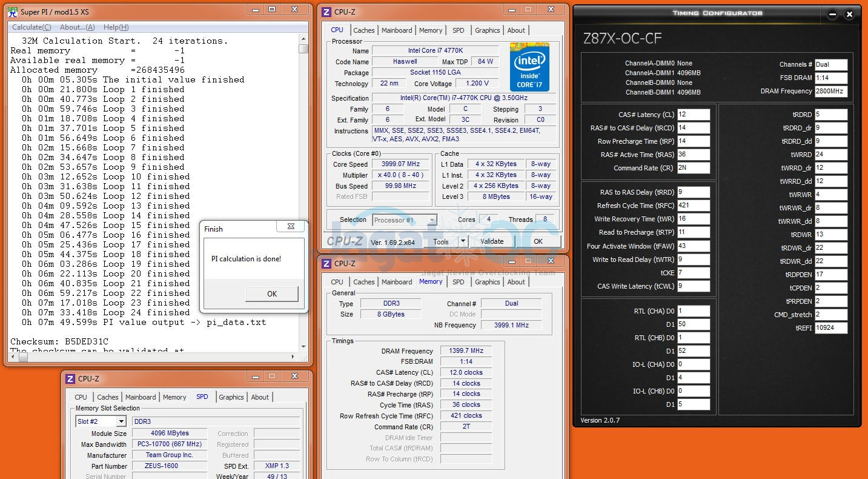Close the Timing Configurator window
868x479 pixels.
click(849, 14)
